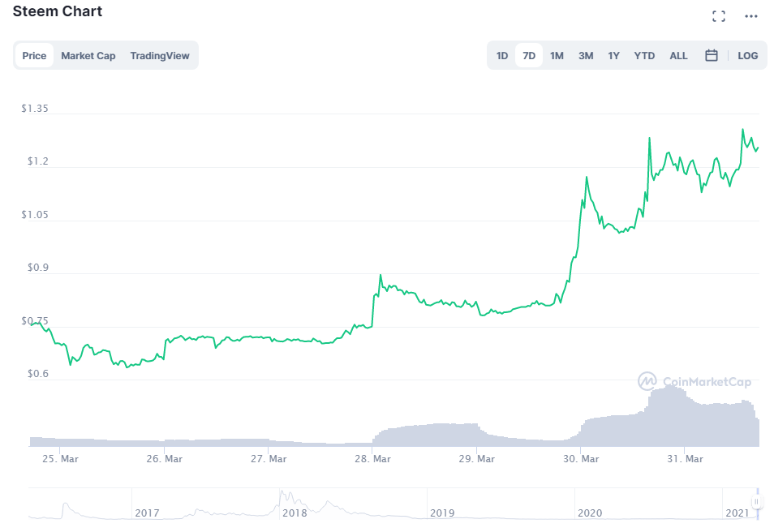Click the 2018 peak in overview timeline
This screenshot has width=774, height=532.
pos(282,493)
